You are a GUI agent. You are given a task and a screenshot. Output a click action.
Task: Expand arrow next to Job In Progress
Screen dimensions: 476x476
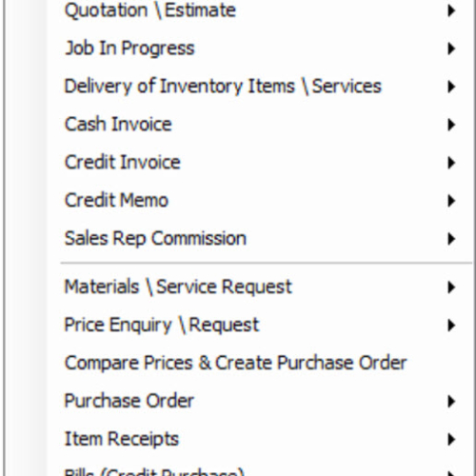point(451,49)
